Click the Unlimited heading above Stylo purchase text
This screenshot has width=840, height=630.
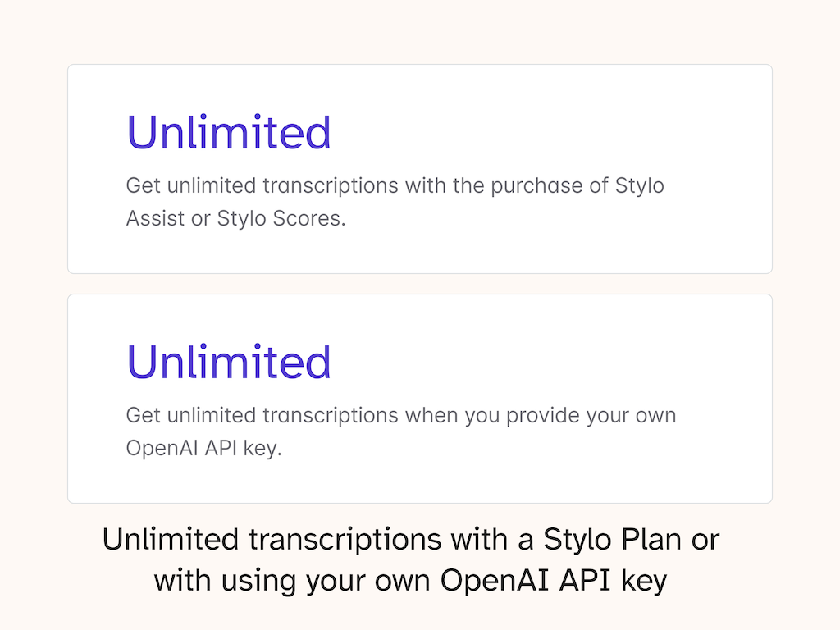tap(228, 133)
